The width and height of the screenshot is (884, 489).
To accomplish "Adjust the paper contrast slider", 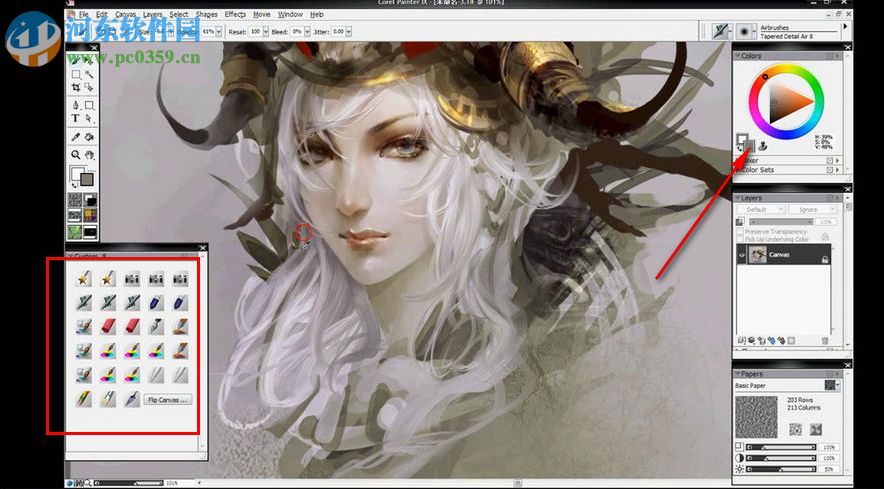I will (x=781, y=458).
